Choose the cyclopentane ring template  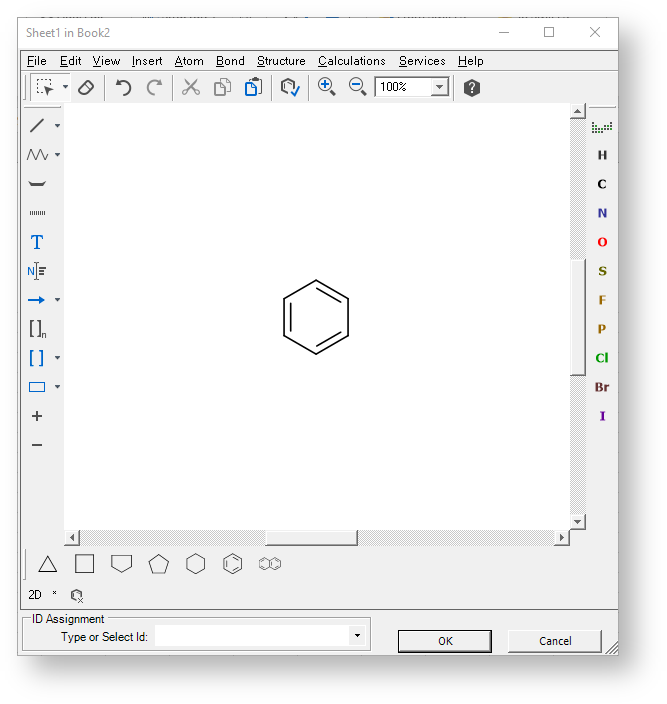[158, 564]
